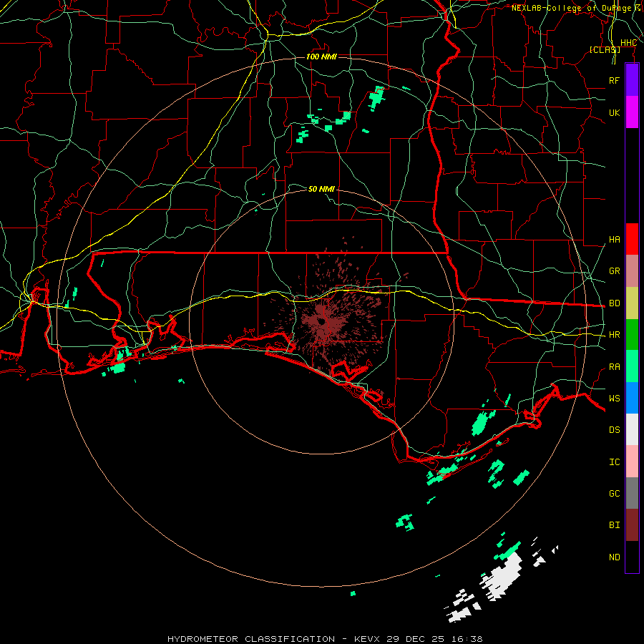This screenshot has height=644, width=644.
Task: Click the purple RF color swatch
Action: click(x=632, y=80)
